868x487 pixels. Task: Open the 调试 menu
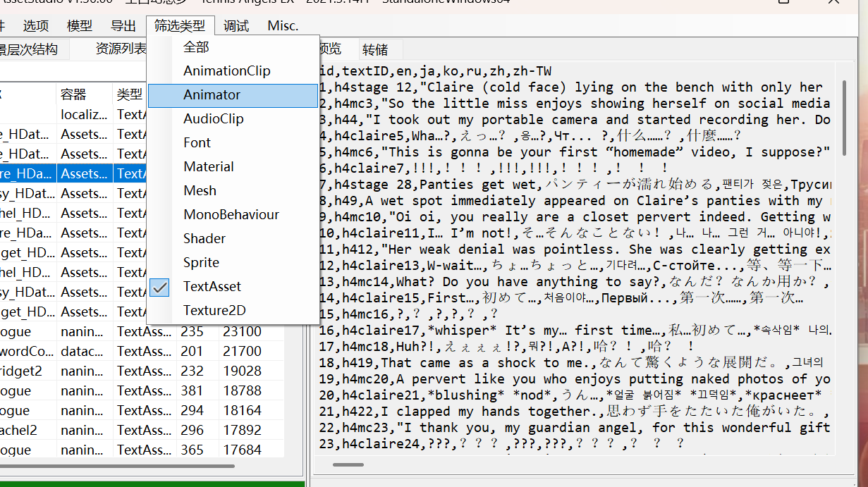[236, 26]
